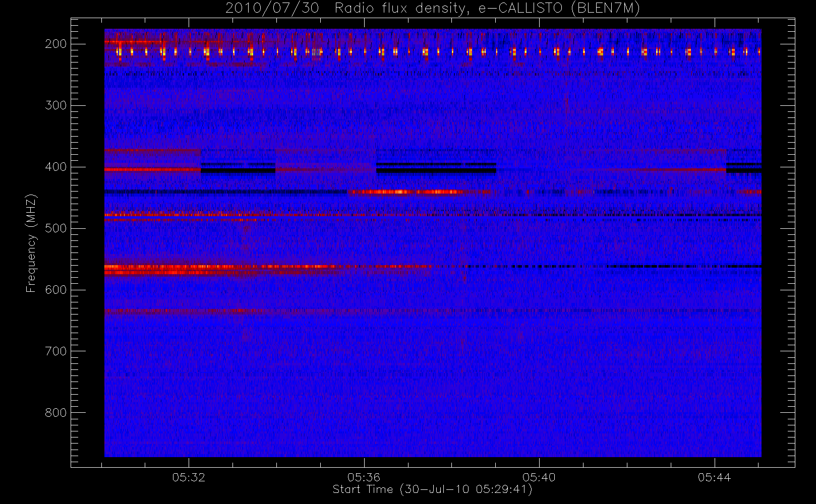Image resolution: width=816 pixels, height=504 pixels.
Task: Click the 300 frequency tick label
Action: [56, 105]
